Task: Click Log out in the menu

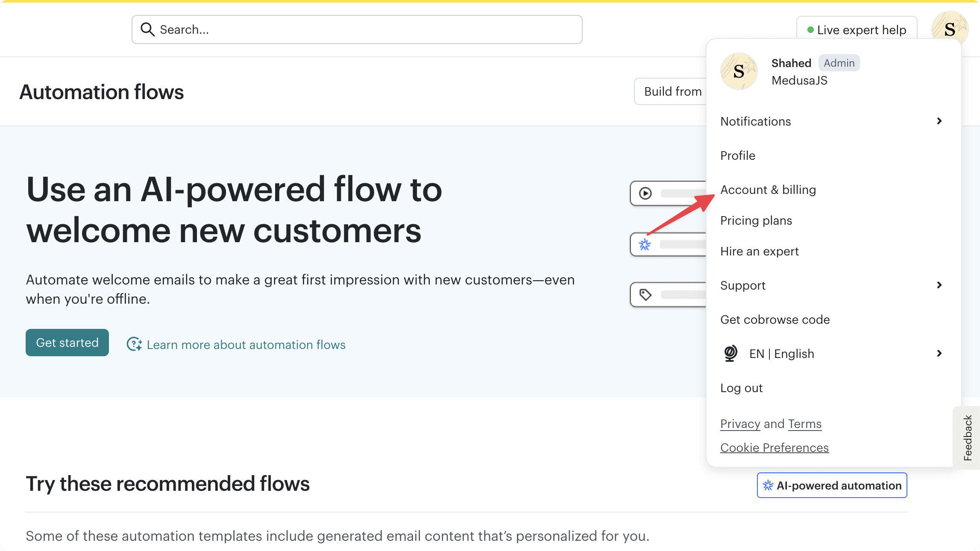Action: 741,388
